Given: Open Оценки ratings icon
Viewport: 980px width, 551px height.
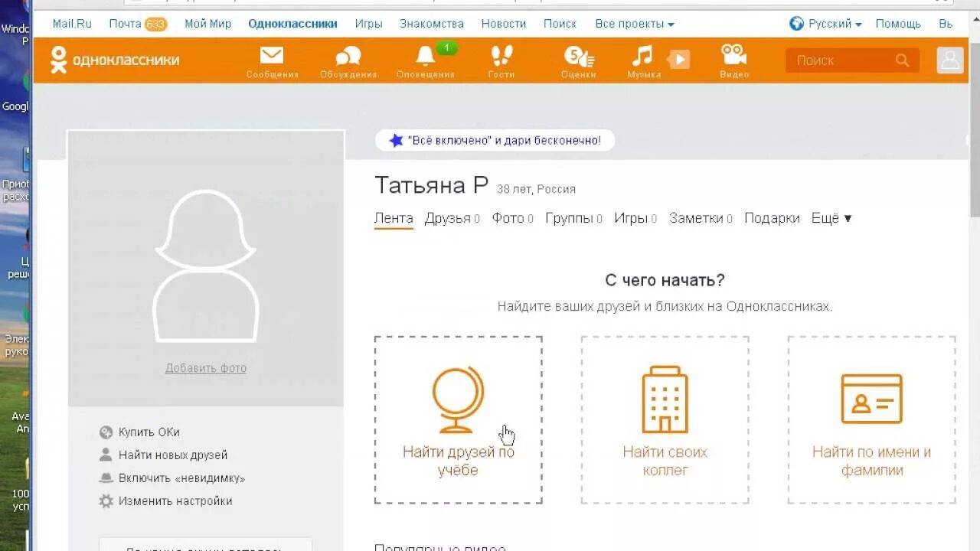Looking at the screenshot, I should click(579, 56).
